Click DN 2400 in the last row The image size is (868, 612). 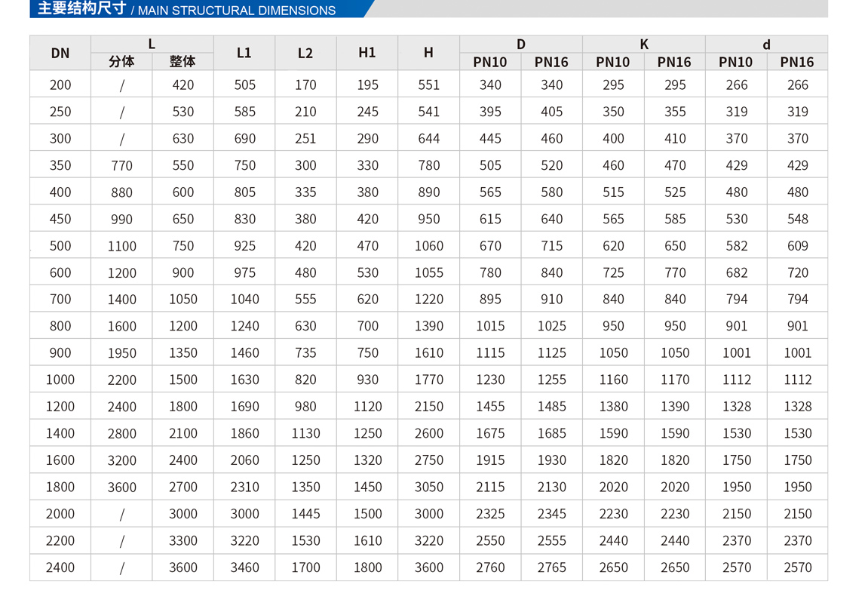[x=60, y=567]
